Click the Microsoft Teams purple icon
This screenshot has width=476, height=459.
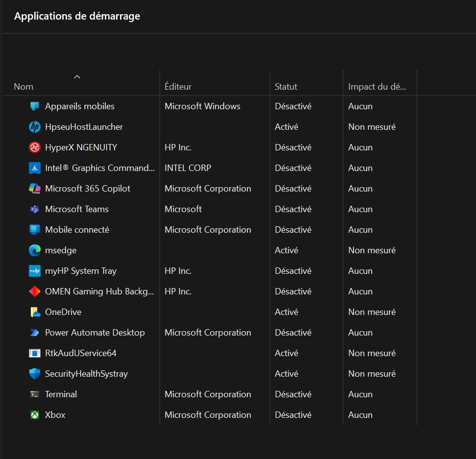[x=35, y=209]
